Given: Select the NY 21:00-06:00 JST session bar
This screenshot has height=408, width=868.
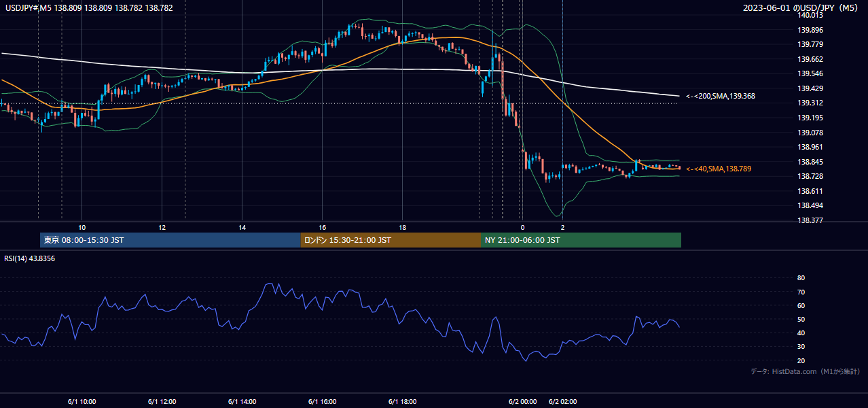Looking at the screenshot, I should tap(581, 240).
